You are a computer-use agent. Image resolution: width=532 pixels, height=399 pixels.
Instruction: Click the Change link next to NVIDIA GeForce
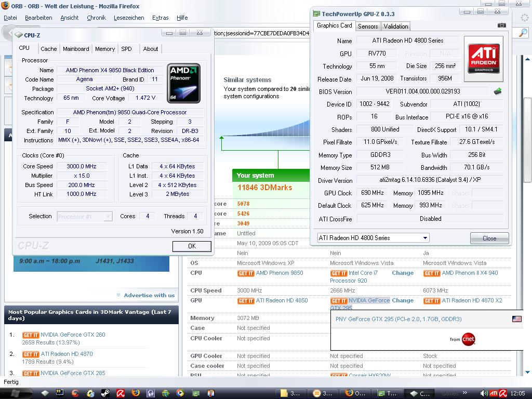coord(403,300)
